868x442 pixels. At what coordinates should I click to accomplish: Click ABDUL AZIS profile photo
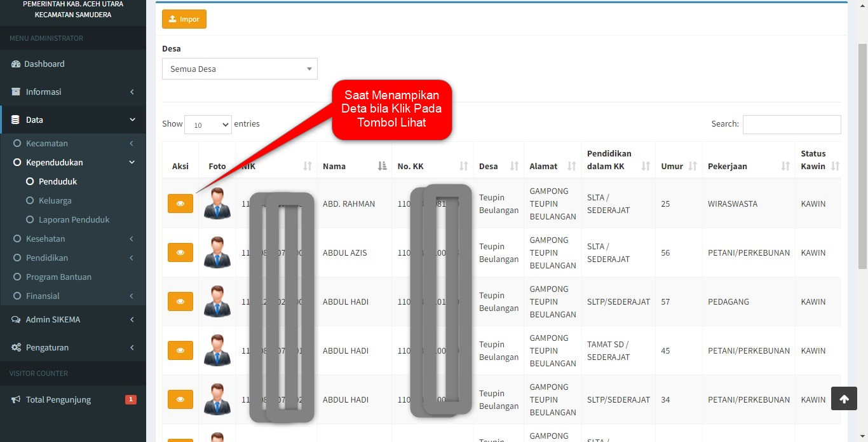click(x=217, y=252)
